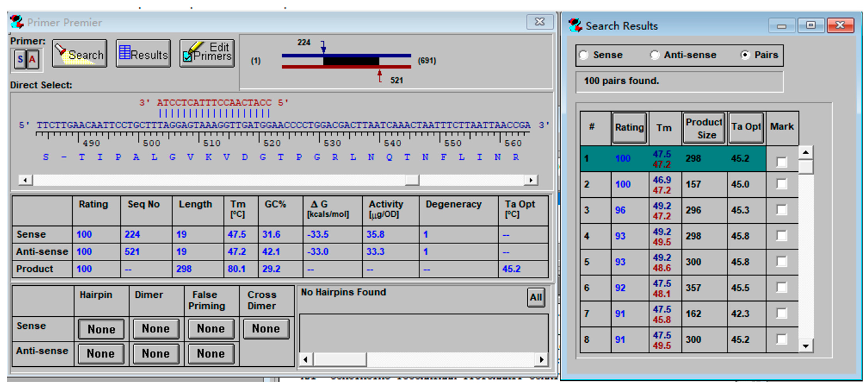Screen dimensions: 868x389
Task: Mark the checkbox for pair 5
Action: tap(781, 262)
